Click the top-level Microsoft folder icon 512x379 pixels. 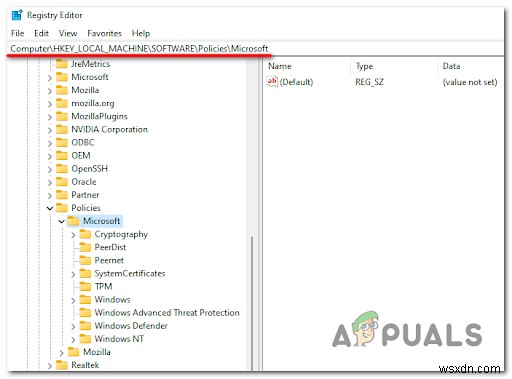click(x=62, y=77)
